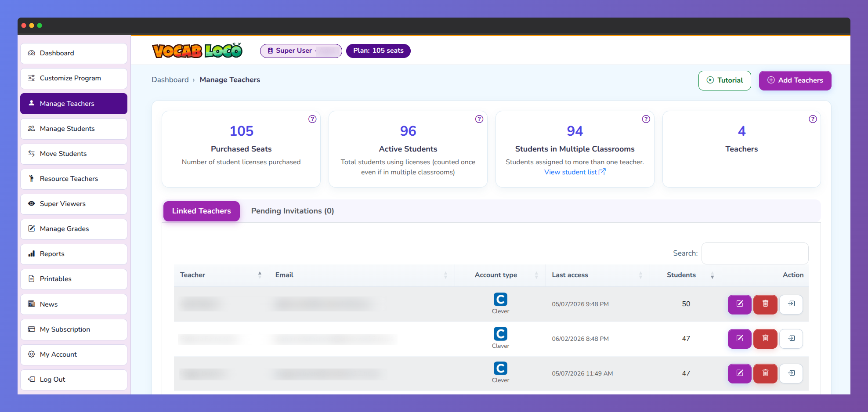Open Move Students sidebar item
The height and width of the screenshot is (412, 868).
point(74,154)
